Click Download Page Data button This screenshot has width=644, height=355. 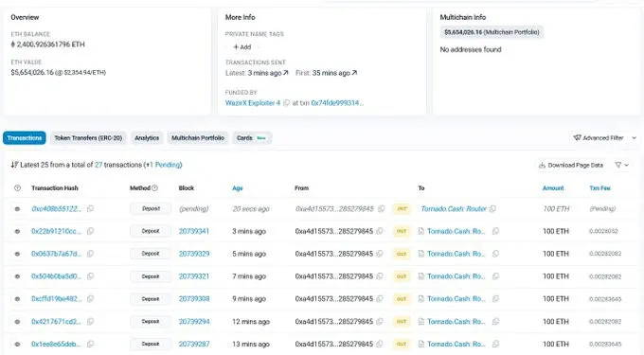pyautogui.click(x=571, y=165)
